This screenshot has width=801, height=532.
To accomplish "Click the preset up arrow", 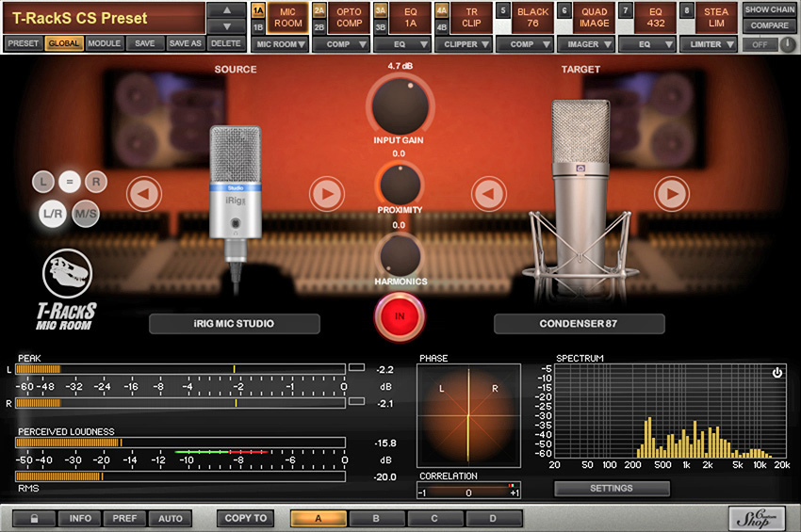I will coord(227,10).
